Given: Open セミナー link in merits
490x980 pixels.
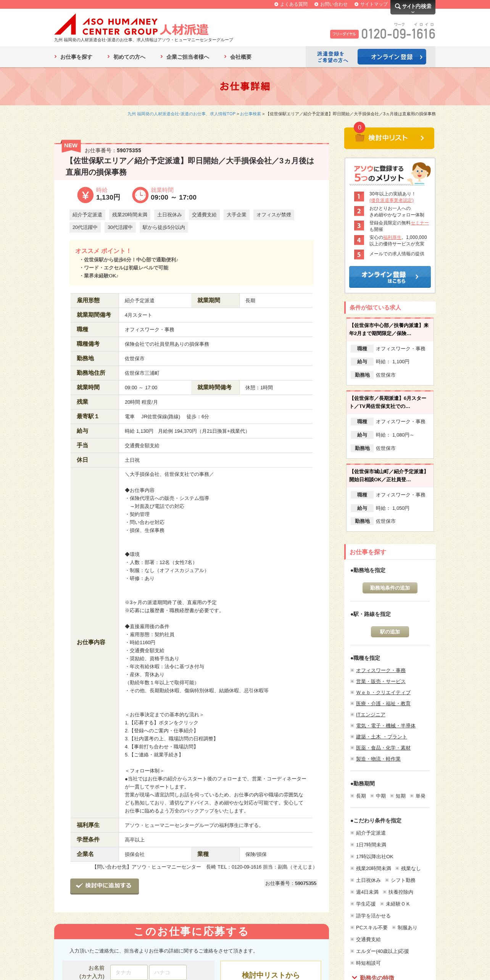Looking at the screenshot, I should click(x=420, y=223).
